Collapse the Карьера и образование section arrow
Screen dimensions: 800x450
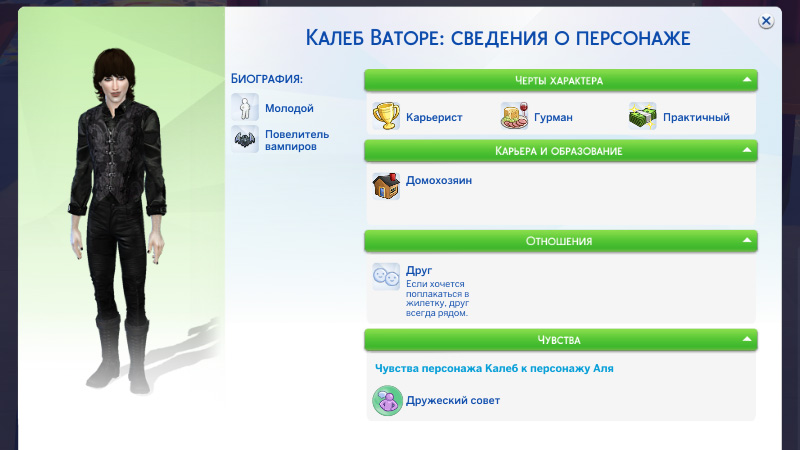click(747, 150)
